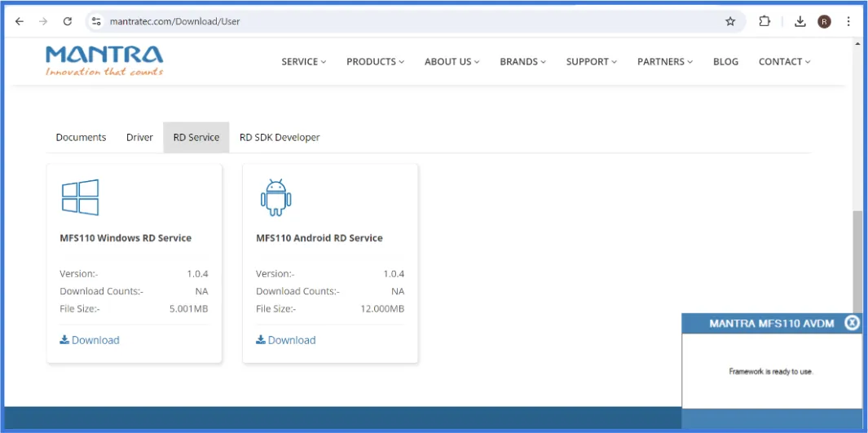Close the MANTRA MFS110 AVDM popup
The height and width of the screenshot is (433, 868).
[x=853, y=323]
